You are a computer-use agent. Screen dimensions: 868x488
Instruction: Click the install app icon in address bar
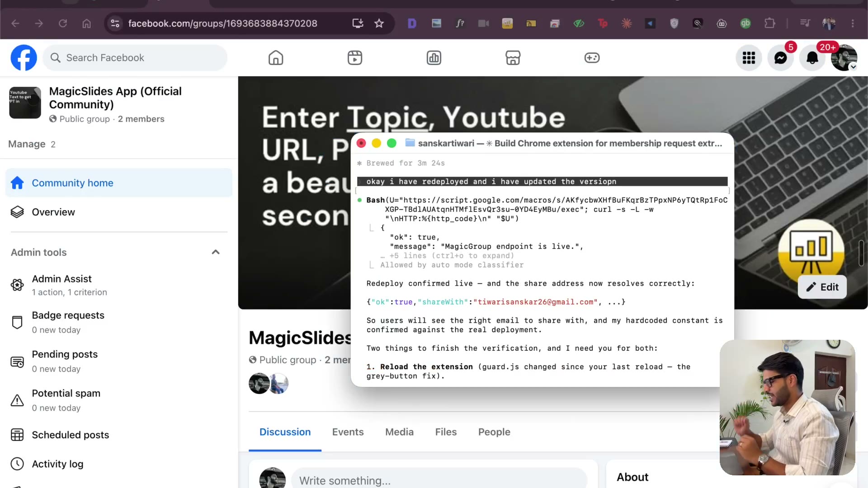click(x=358, y=23)
